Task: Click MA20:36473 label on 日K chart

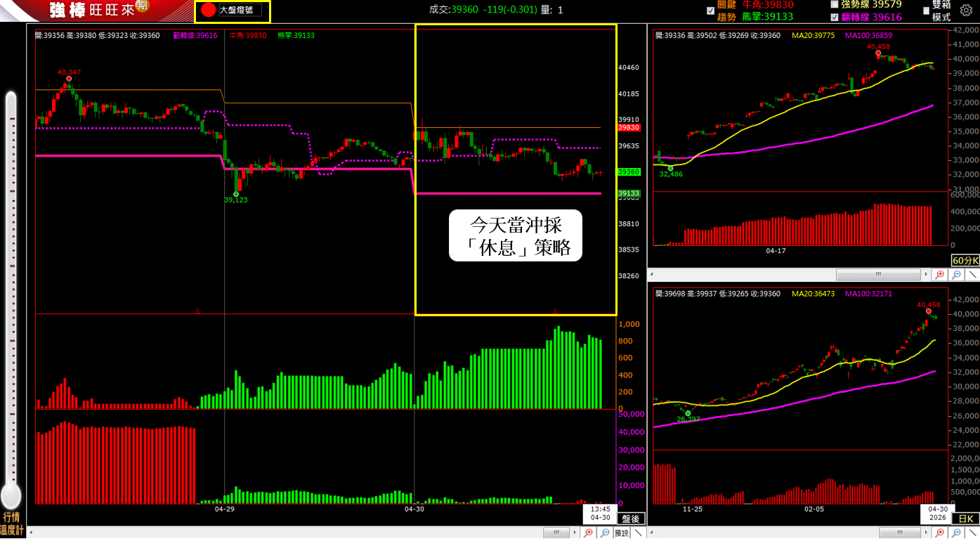Action: (x=813, y=294)
